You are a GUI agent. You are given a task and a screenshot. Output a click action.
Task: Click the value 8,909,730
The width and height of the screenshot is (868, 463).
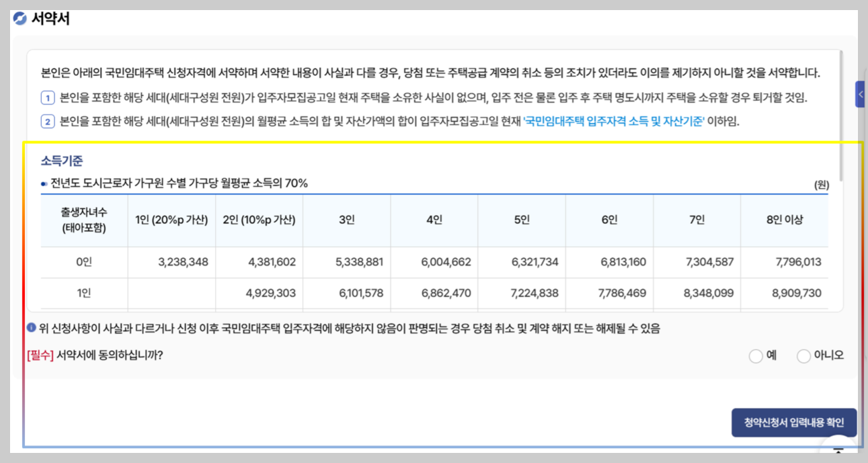click(x=797, y=294)
